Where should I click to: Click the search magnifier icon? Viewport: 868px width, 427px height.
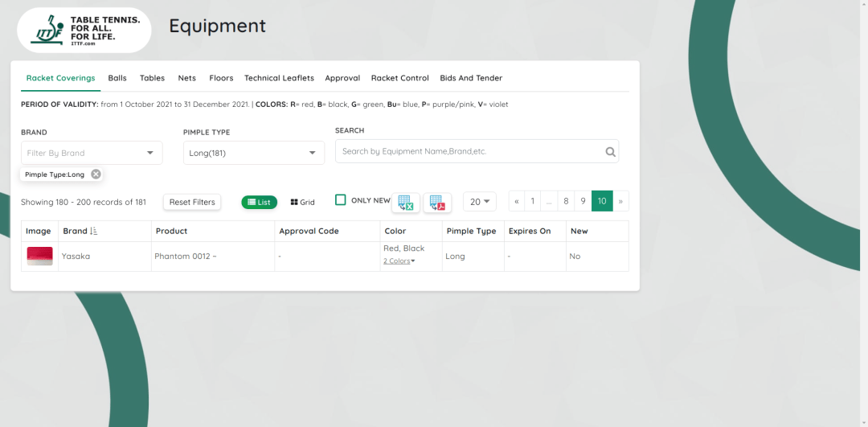[x=610, y=151]
